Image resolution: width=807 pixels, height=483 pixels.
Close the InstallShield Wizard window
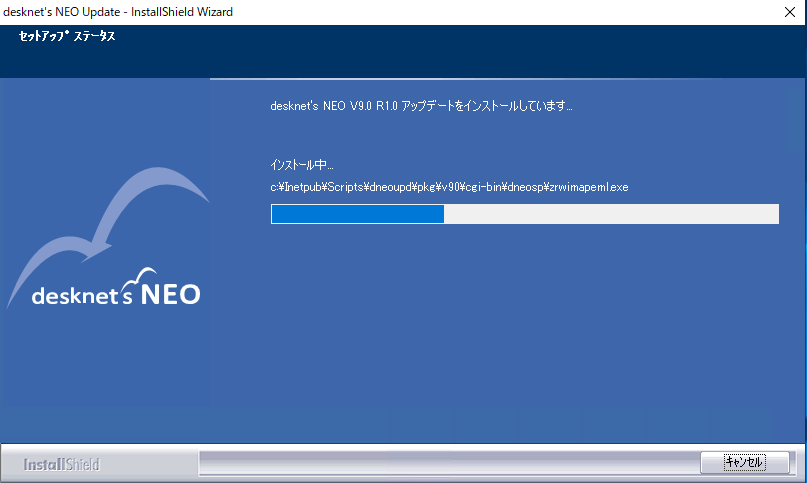pyautogui.click(x=790, y=12)
